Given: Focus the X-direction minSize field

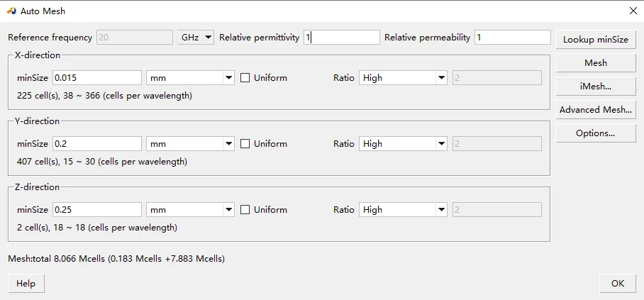Looking at the screenshot, I should click(97, 78).
